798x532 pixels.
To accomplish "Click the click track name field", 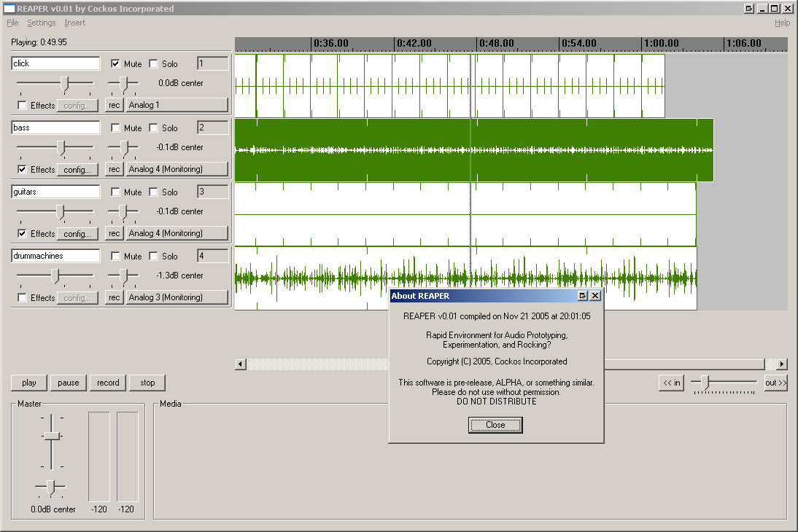I will 55,63.
